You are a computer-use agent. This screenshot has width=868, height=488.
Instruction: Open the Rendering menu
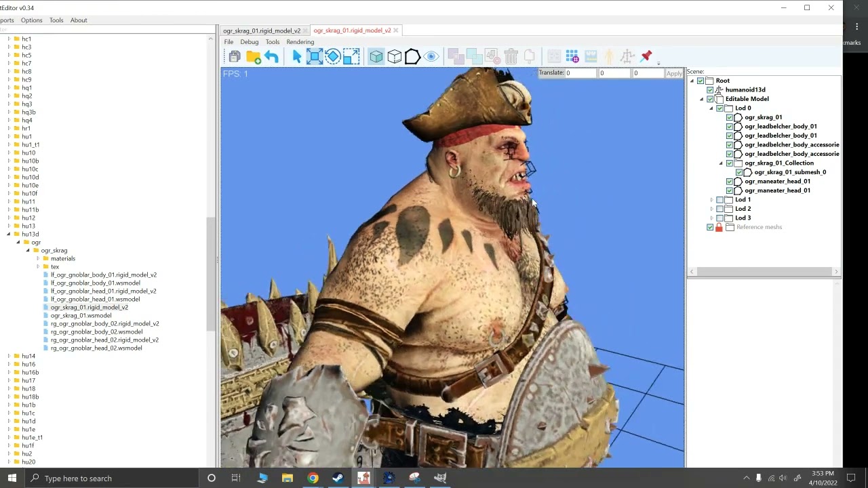point(300,42)
